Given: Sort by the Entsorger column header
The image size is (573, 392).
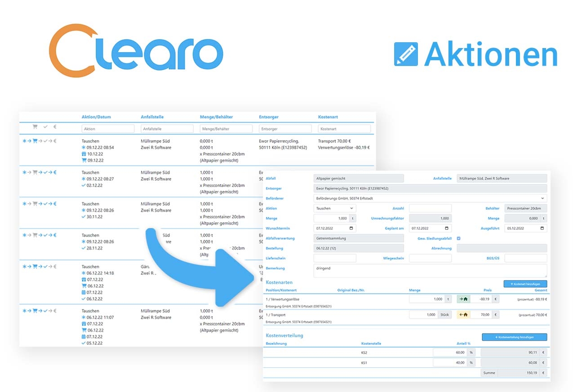Looking at the screenshot, I should pyautogui.click(x=269, y=117).
